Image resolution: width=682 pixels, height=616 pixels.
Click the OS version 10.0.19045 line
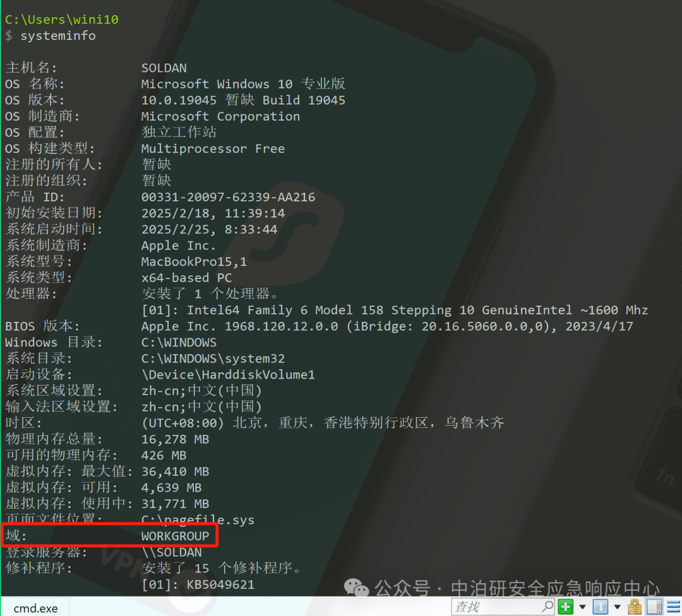(243, 100)
